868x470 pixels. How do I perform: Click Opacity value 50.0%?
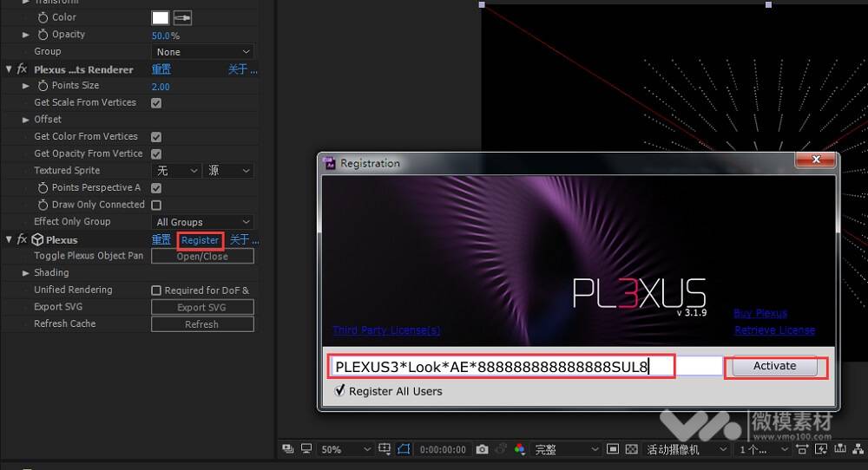click(166, 36)
